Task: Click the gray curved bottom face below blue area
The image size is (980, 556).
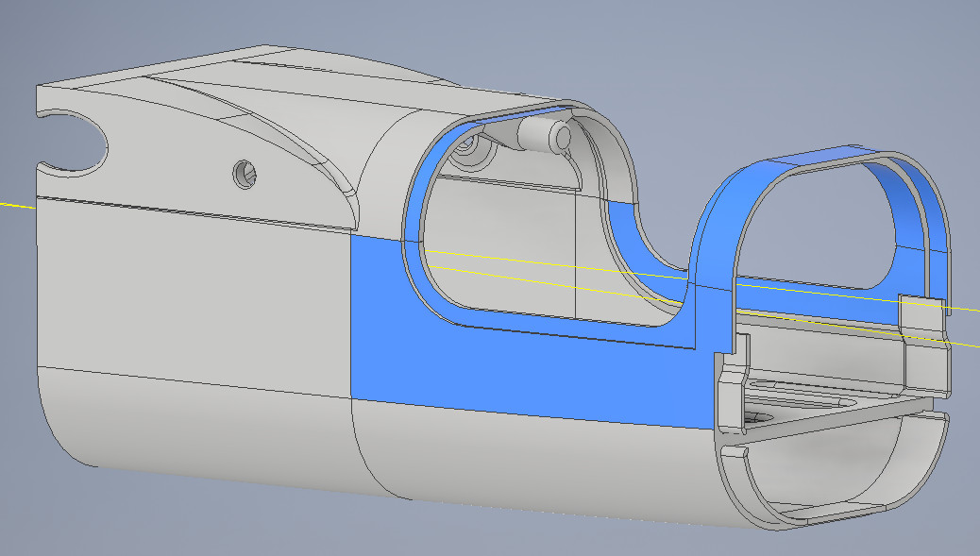Action: pos(529,463)
